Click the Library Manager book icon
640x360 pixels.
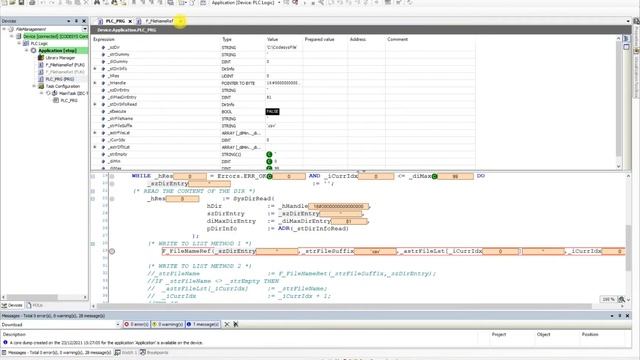click(41, 58)
